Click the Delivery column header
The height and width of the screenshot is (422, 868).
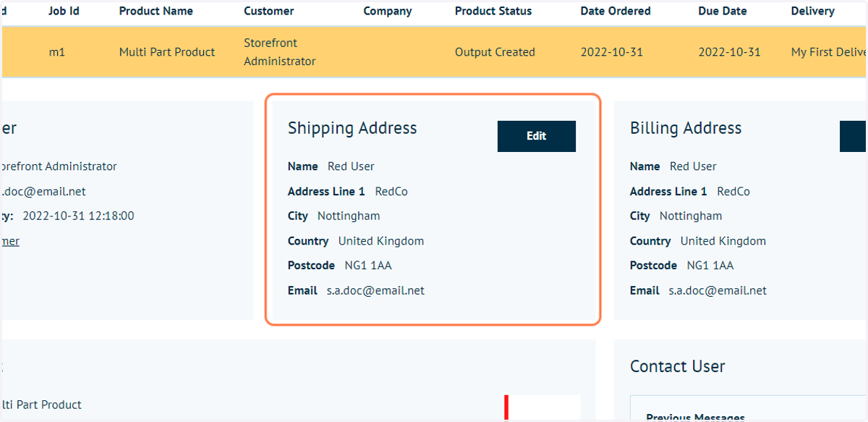coord(813,11)
